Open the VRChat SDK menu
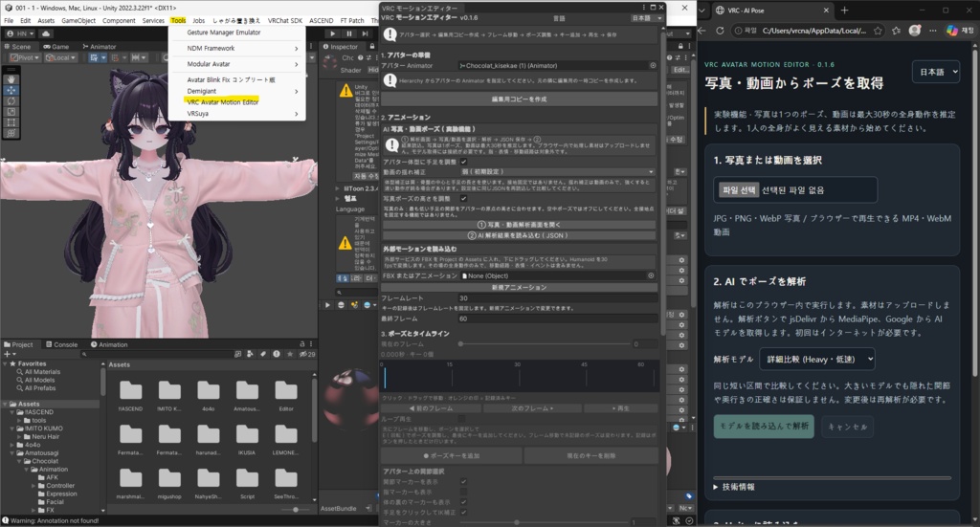The image size is (980, 527). click(284, 21)
